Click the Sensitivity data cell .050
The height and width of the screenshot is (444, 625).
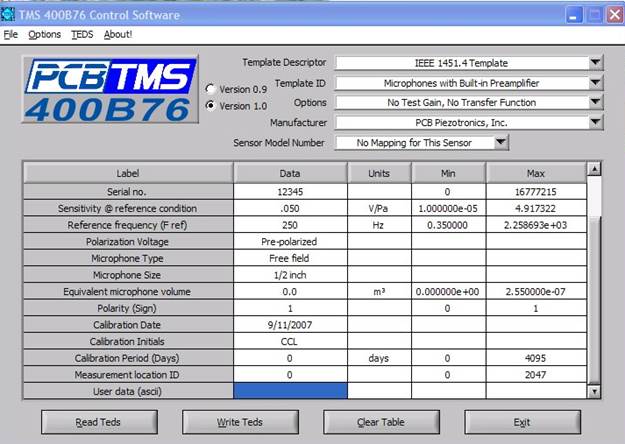(x=290, y=208)
